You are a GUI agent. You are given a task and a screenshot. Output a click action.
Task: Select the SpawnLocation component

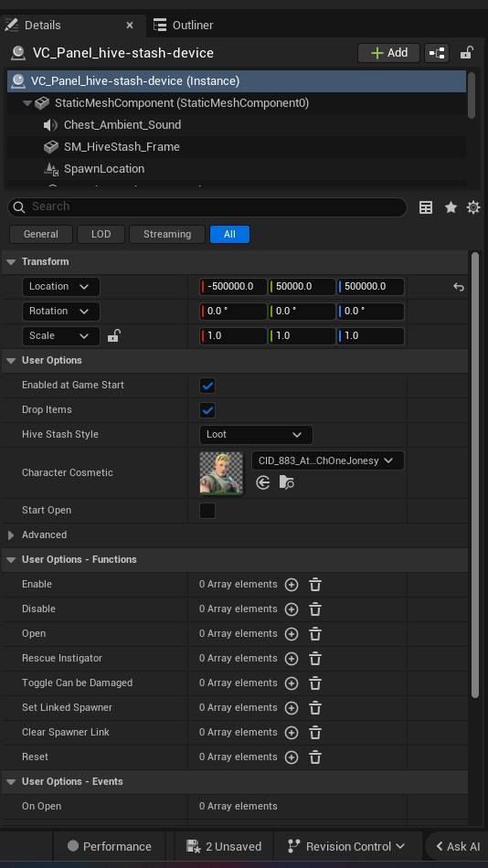point(103,169)
